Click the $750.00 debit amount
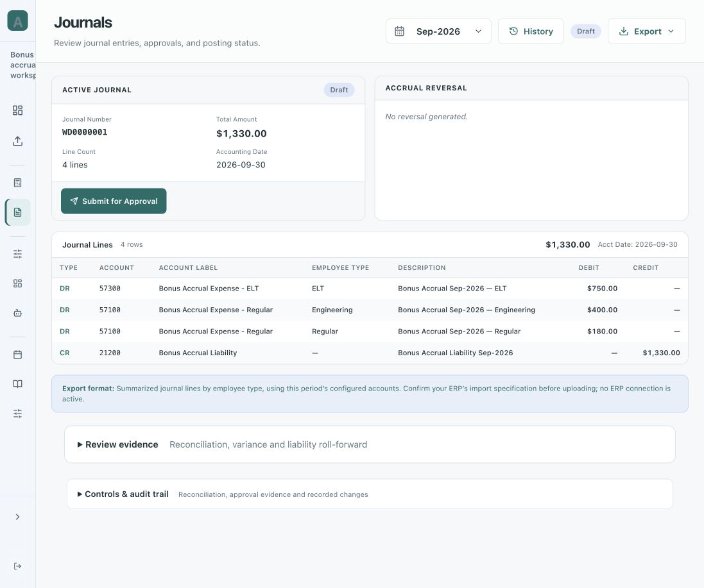This screenshot has width=704, height=588. pos(602,289)
